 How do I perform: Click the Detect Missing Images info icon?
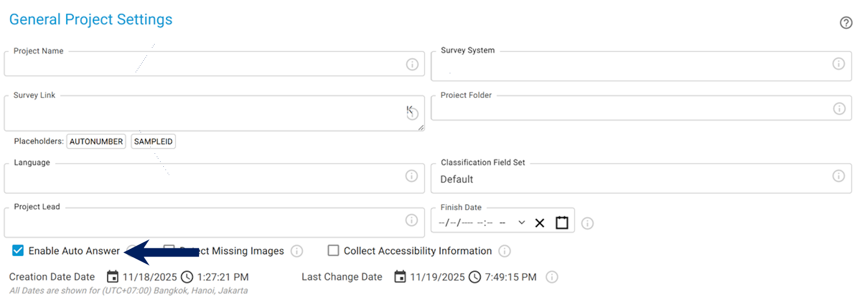[297, 251]
